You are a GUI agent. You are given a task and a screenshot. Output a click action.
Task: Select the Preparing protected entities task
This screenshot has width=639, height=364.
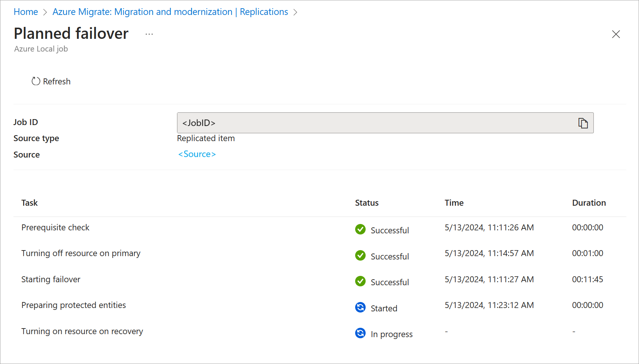74,305
